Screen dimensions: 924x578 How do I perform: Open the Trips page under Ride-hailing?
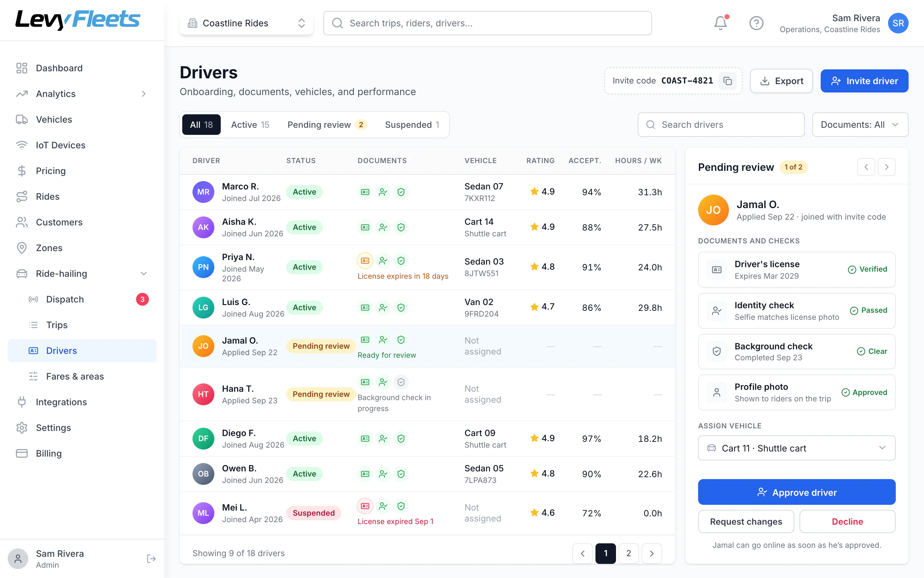pyautogui.click(x=82, y=325)
